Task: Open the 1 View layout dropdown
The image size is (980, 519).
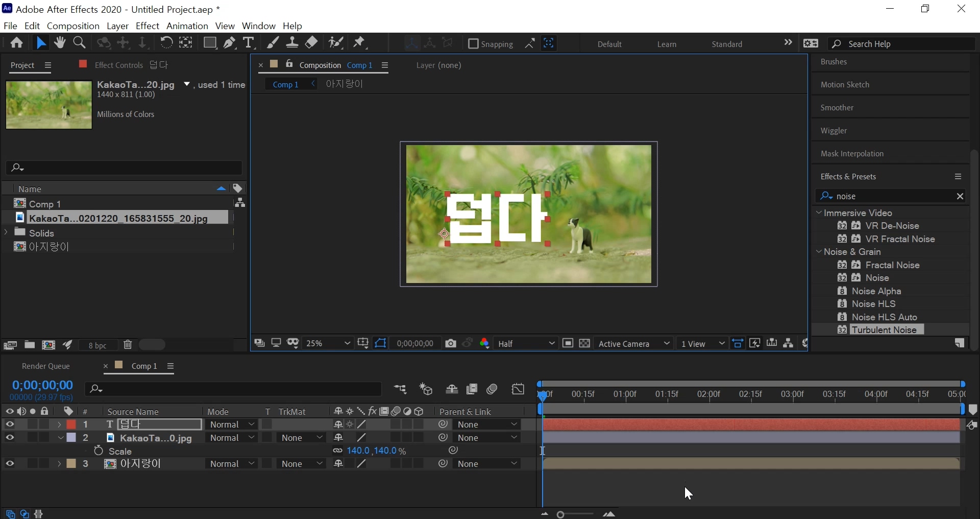Action: tap(702, 344)
